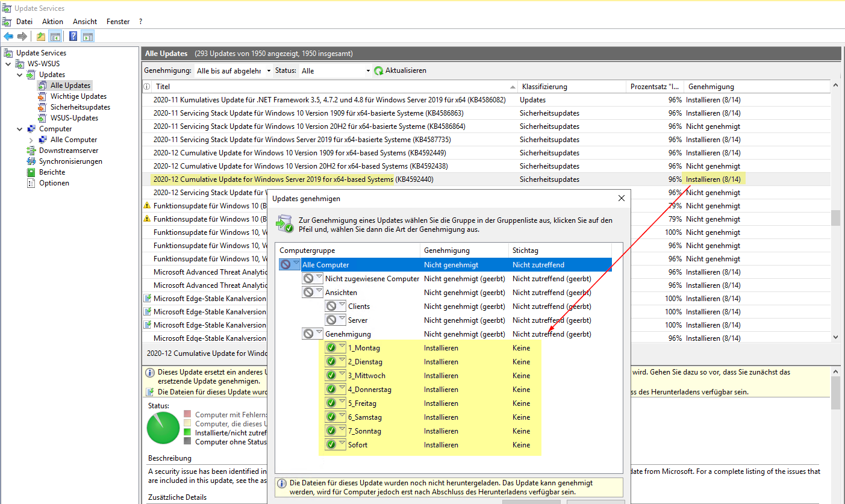Viewport: 845px width, 504px height.
Task: Click the update list vertical scrollbar thumb
Action: pos(835,217)
